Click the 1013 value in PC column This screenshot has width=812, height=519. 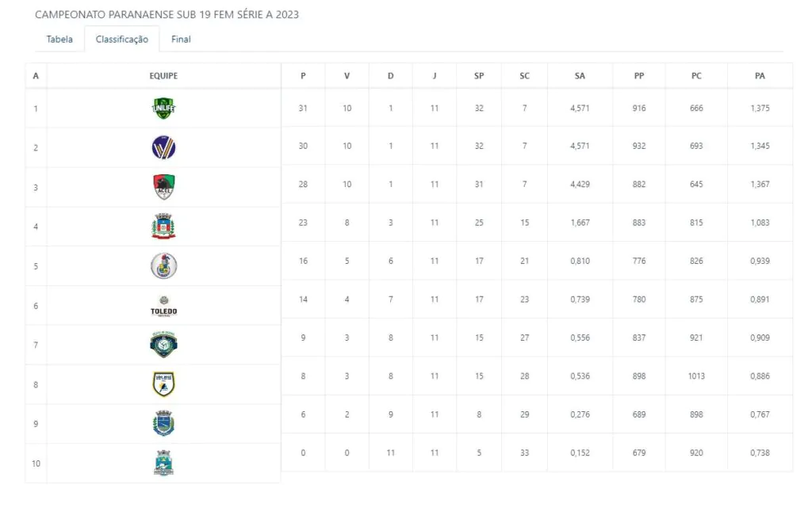(696, 376)
